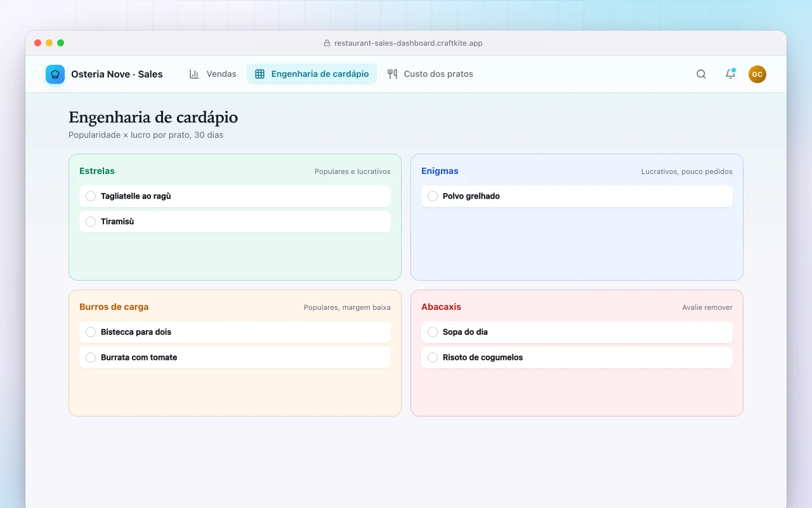Switch to the Vendas tab
Viewport: 812px width, 508px height.
click(x=213, y=74)
